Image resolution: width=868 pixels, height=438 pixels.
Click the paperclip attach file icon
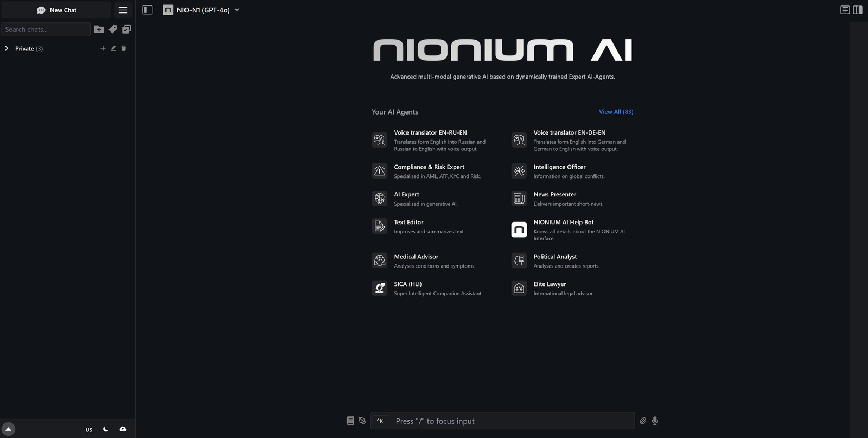[643, 421]
